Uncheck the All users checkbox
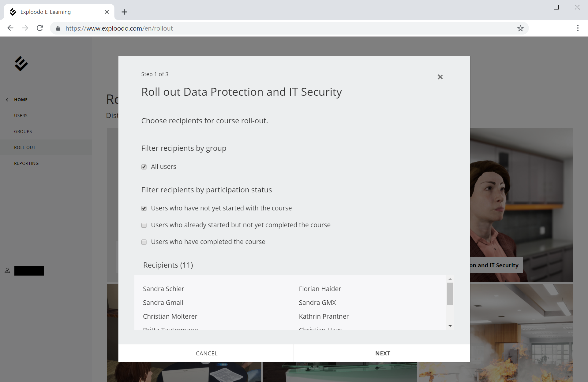 point(144,167)
